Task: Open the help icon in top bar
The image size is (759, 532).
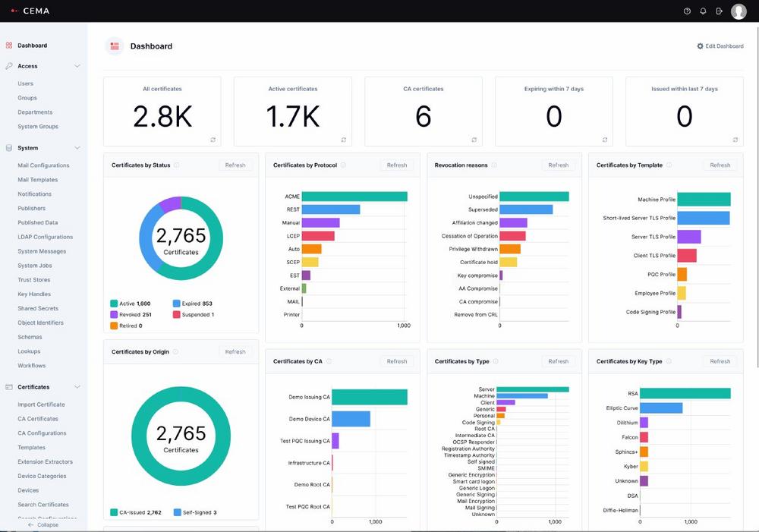Action: [x=687, y=11]
